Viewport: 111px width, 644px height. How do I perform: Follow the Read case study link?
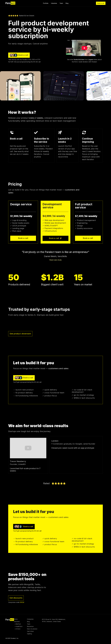point(55,260)
